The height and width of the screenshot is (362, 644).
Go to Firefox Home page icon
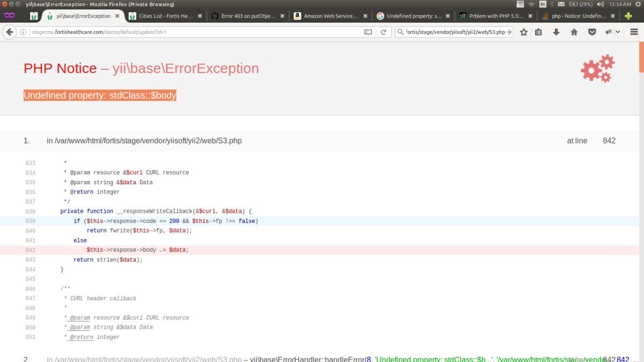pos(574,32)
